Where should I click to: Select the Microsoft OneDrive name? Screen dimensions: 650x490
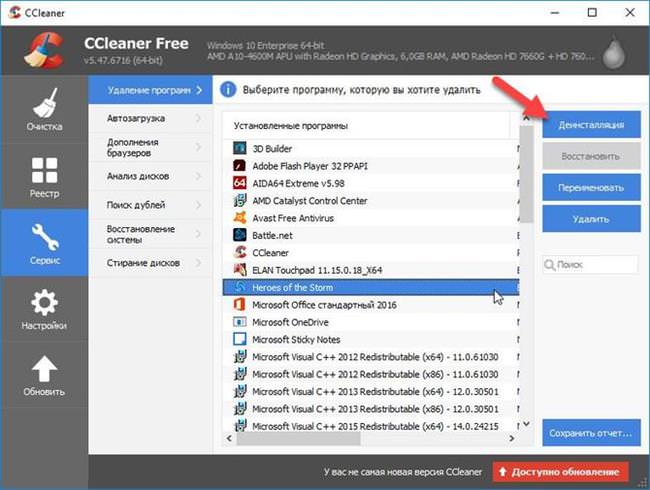290,322
